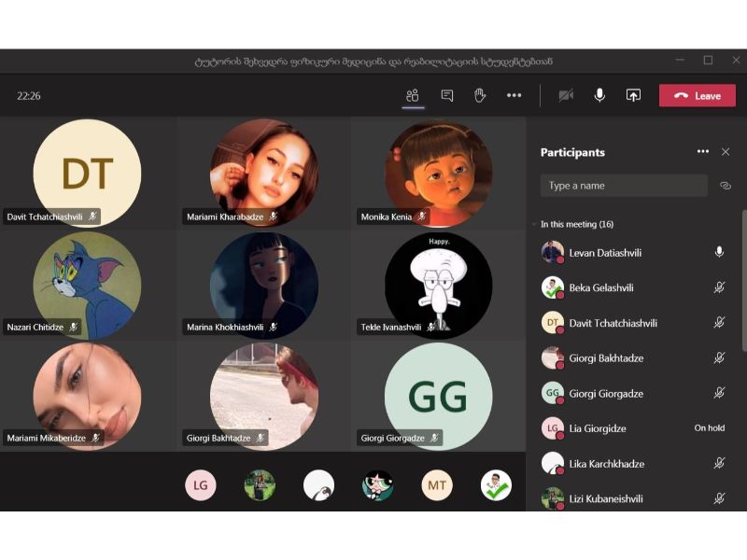The width and height of the screenshot is (747, 560).
Task: Open Participants panel more options
Action: (x=703, y=151)
